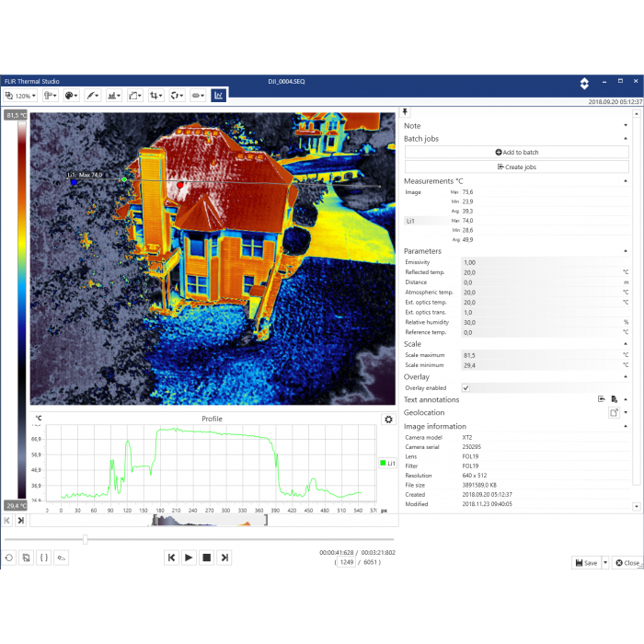The width and height of the screenshot is (644, 644).
Task: Click the video timeline slider handle
Action: [x=85, y=539]
